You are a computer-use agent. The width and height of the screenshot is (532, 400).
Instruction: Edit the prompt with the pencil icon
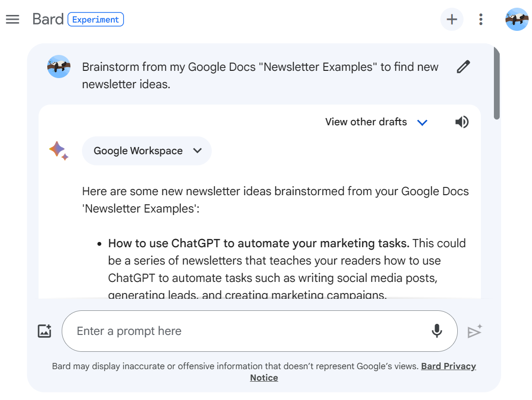(x=463, y=67)
